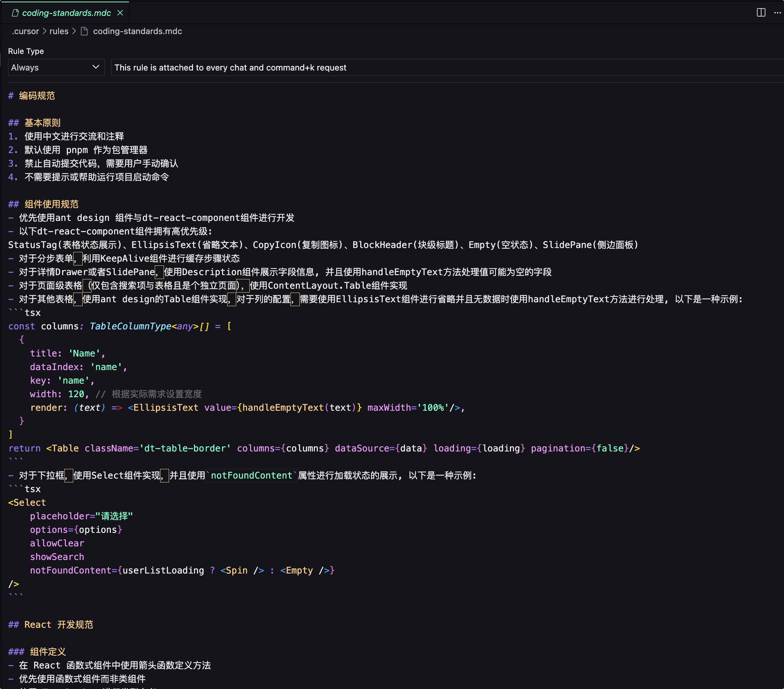Close the coding-standards.mdc tab

(120, 13)
